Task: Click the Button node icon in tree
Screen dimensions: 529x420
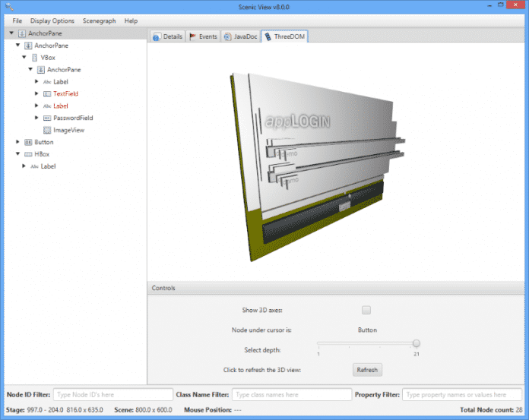Action: pos(28,142)
